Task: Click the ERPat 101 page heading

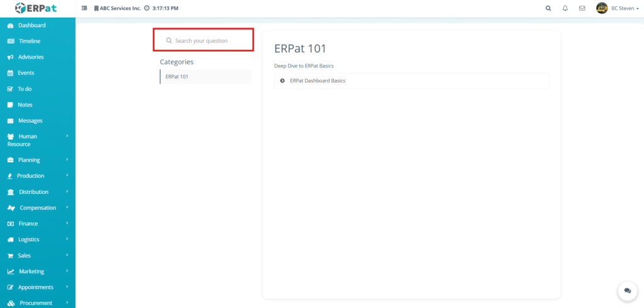Action: [x=300, y=48]
